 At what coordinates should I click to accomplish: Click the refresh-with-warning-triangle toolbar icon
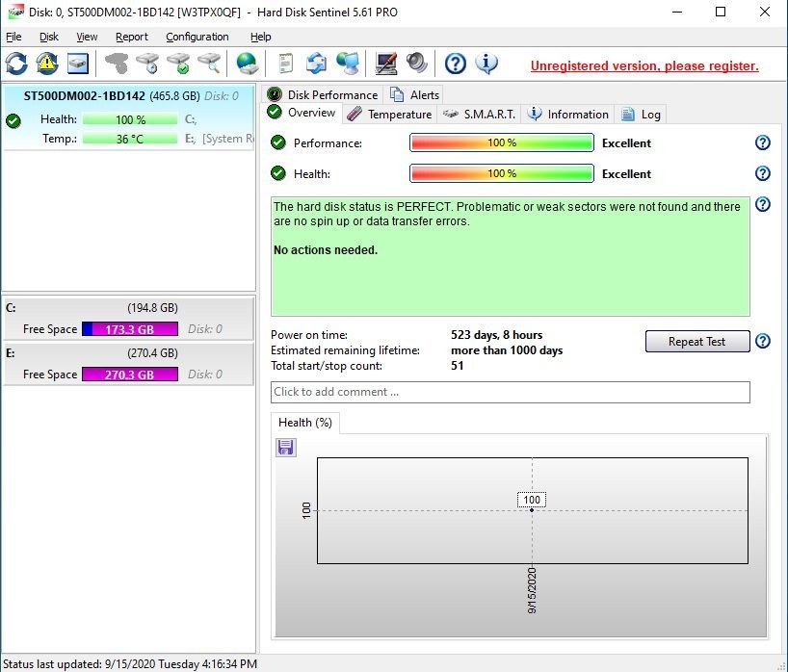(x=47, y=64)
